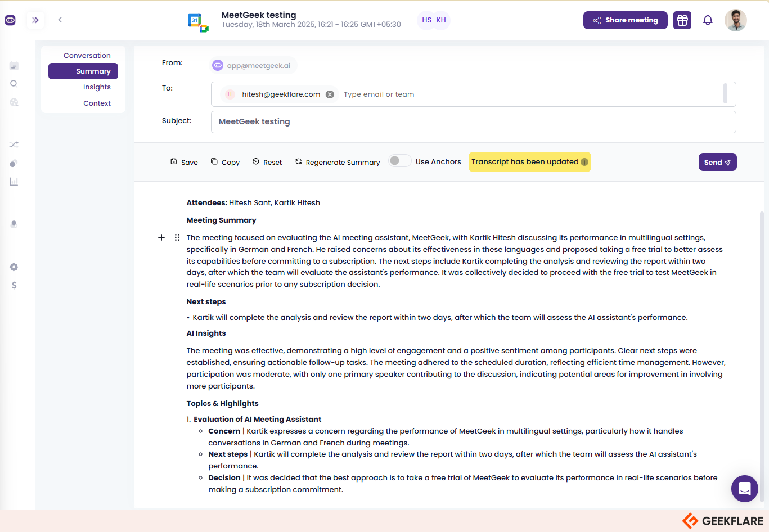Screen dimensions: 769x532
Task: Click the Concern bullet label
Action: 224,431
